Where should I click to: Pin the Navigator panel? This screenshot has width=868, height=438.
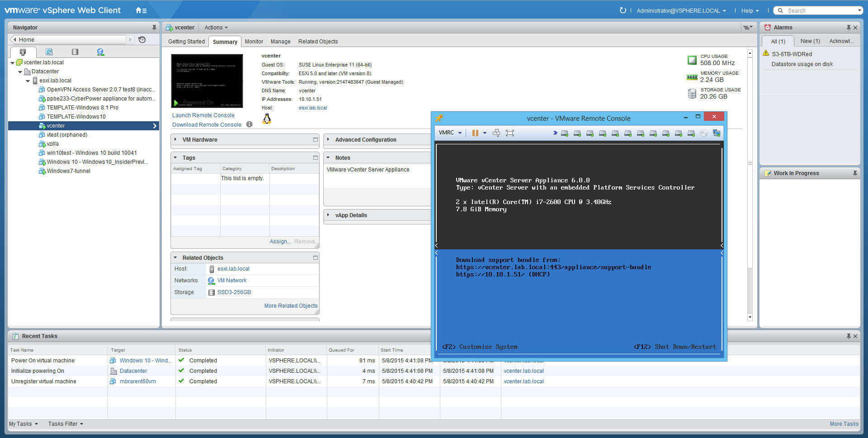tap(154, 28)
